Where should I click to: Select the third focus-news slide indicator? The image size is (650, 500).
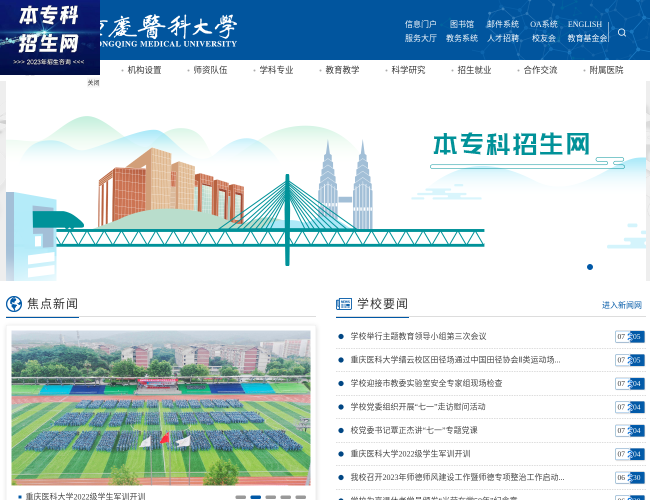271,497
